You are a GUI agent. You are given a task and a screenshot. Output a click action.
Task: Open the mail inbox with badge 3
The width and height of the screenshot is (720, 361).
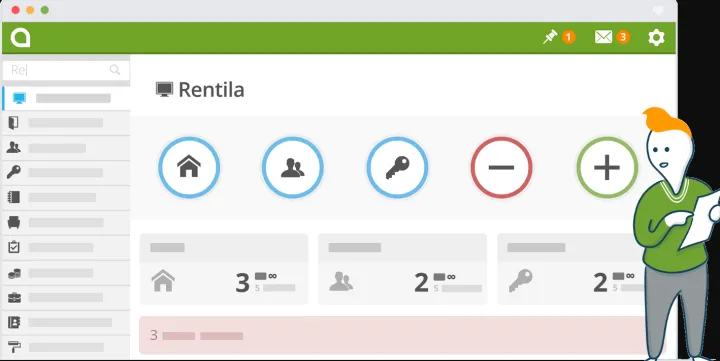[x=612, y=37]
